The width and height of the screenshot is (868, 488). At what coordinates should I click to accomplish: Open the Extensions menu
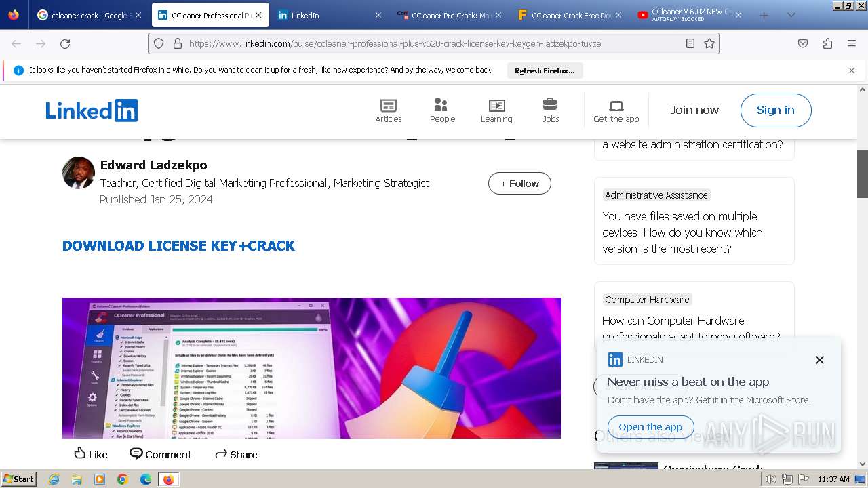coord(827,43)
